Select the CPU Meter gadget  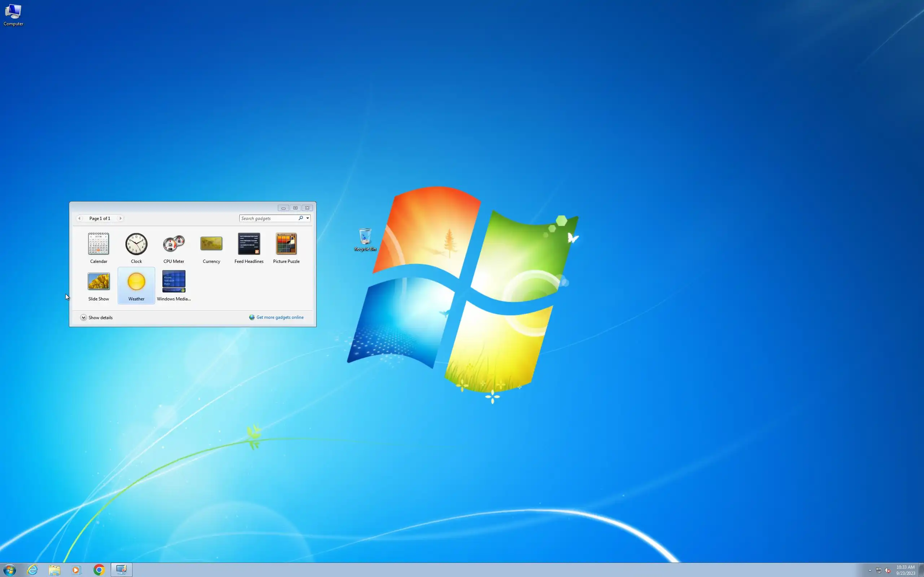click(174, 244)
